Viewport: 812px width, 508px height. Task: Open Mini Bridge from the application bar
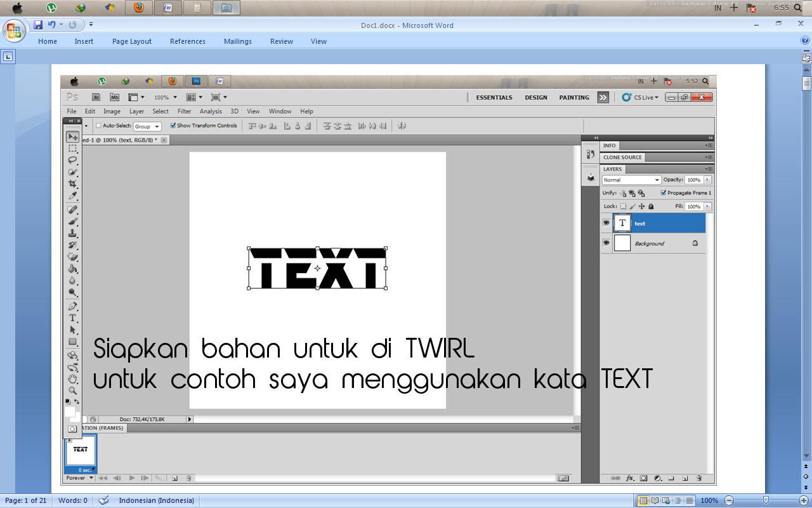[115, 97]
